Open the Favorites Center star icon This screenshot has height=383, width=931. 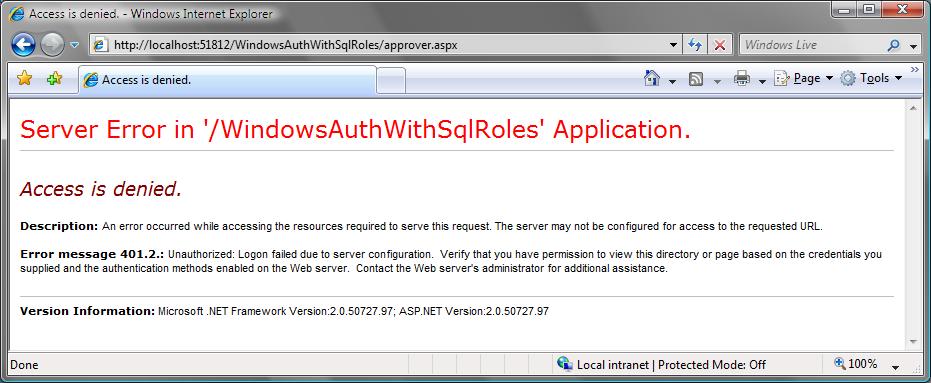click(24, 78)
